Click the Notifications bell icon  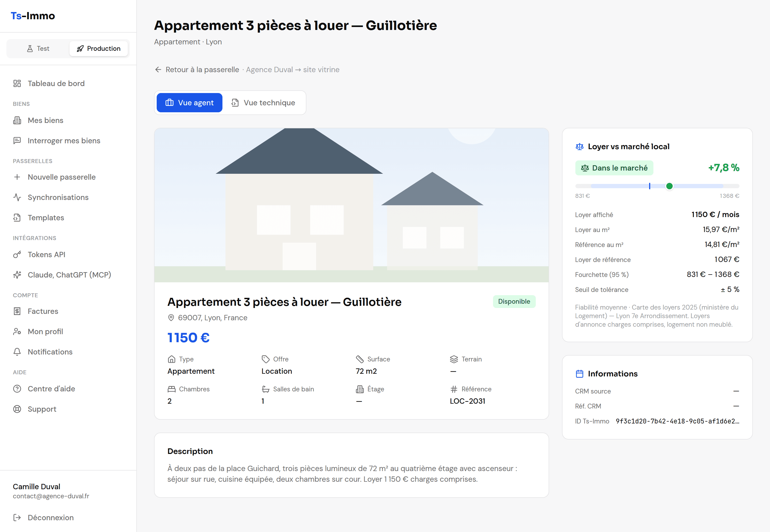click(x=17, y=352)
